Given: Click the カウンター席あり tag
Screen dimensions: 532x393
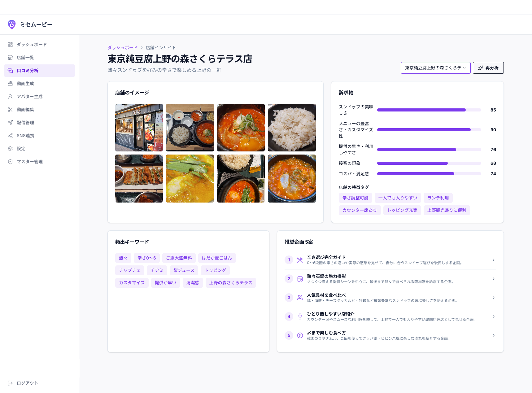Looking at the screenshot, I should tap(360, 210).
